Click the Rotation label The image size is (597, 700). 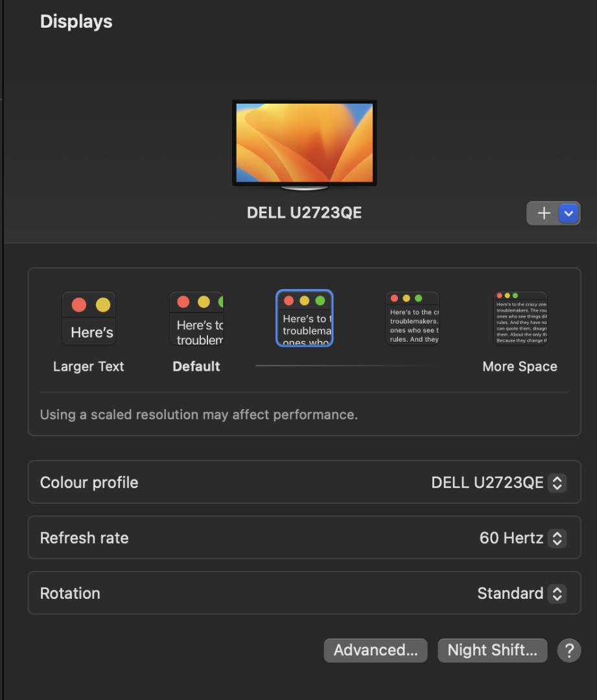tap(70, 593)
